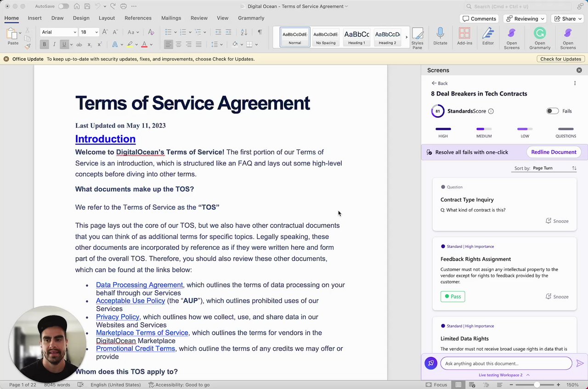Go to the Home icon in title bar
Image resolution: width=588 pixels, height=389 pixels.
click(77, 6)
